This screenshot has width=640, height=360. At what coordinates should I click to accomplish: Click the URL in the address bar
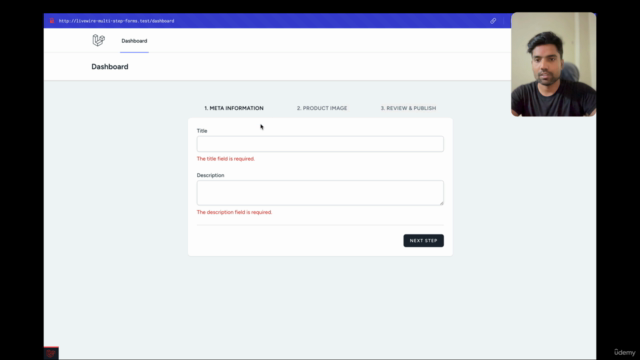(x=116, y=21)
